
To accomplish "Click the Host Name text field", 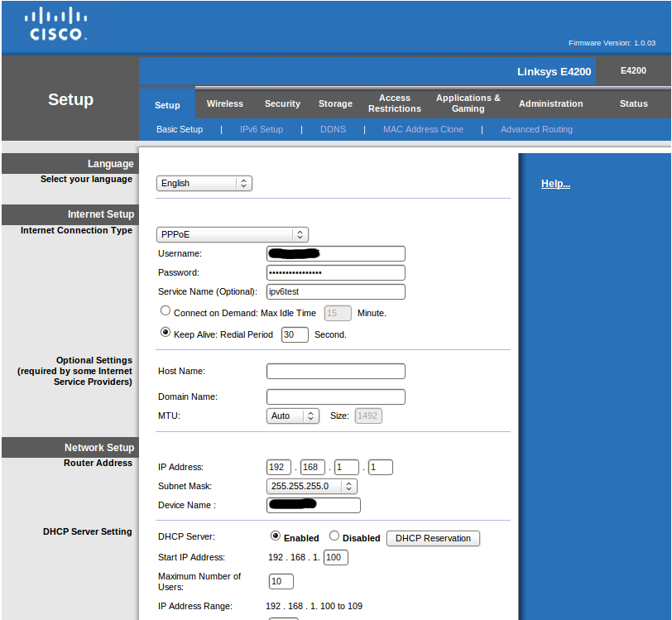I will coord(335,371).
